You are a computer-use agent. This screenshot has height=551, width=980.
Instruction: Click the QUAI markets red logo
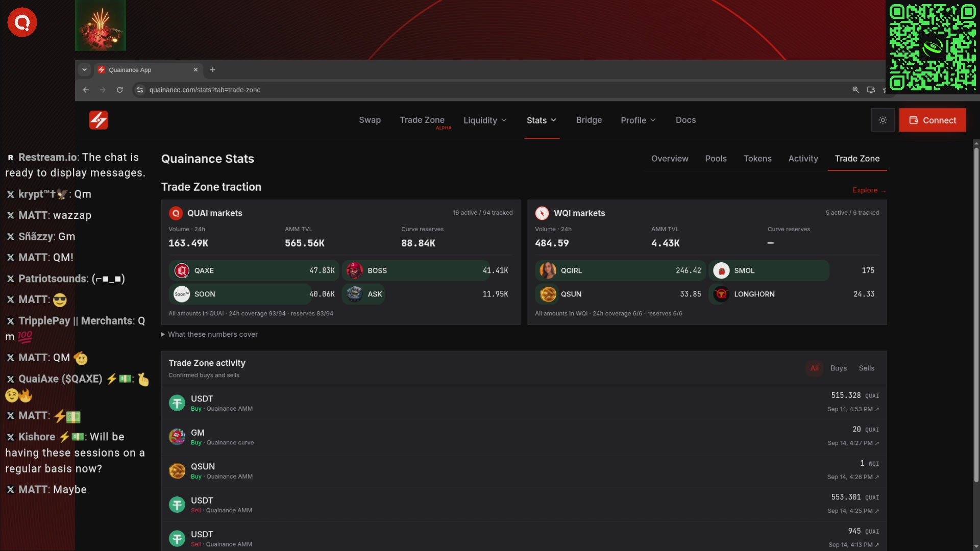tap(176, 213)
